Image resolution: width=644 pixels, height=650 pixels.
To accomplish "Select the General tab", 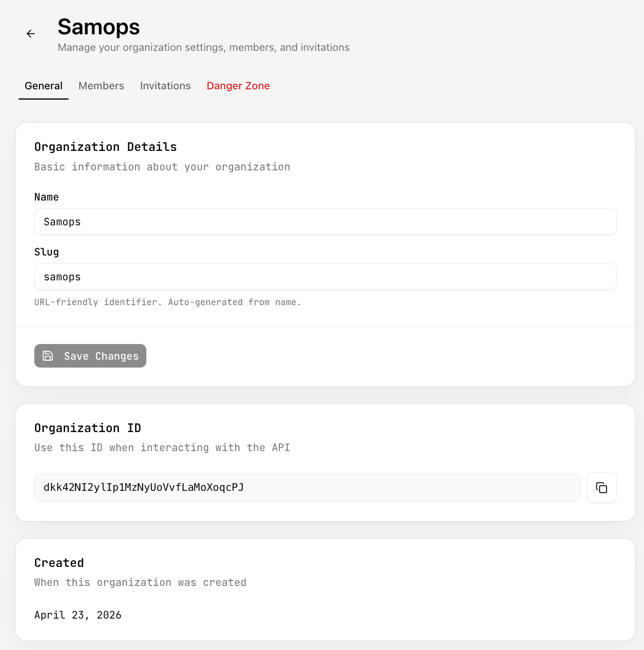I will point(43,86).
